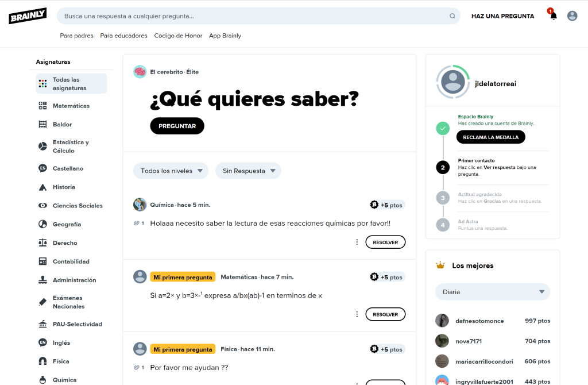Click the search magnifier icon

(452, 16)
